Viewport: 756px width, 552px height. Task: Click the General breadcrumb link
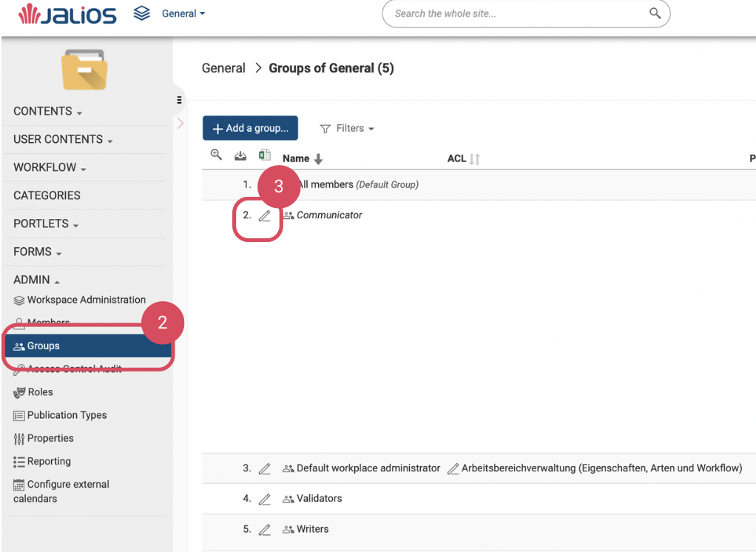coord(223,68)
